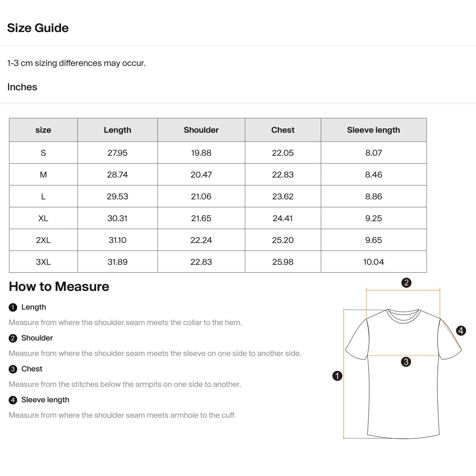This screenshot has height=476, width=476.
Task: Click the number 3 bullet beside Chest instruction
Action: (x=13, y=369)
